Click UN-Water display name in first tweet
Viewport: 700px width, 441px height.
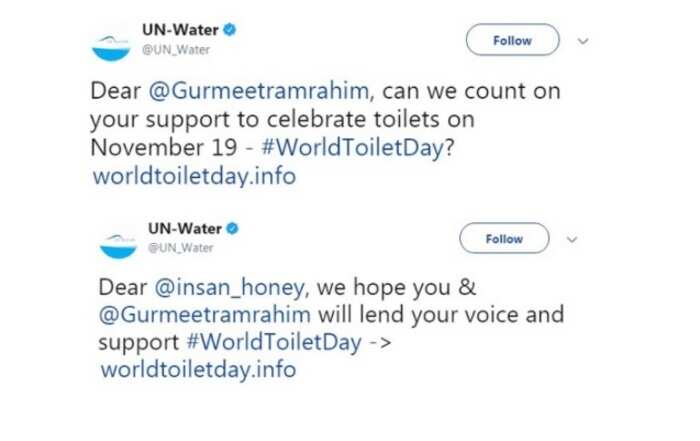[180, 30]
